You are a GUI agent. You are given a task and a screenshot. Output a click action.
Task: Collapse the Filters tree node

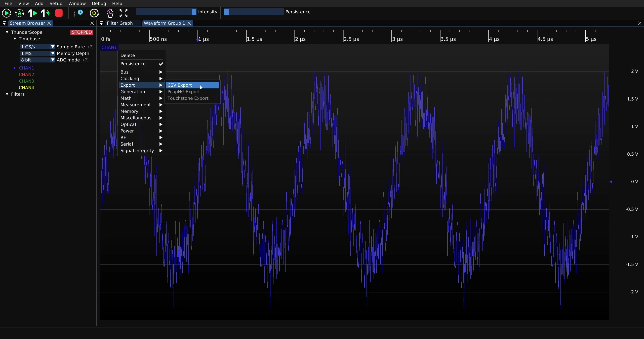(7, 94)
